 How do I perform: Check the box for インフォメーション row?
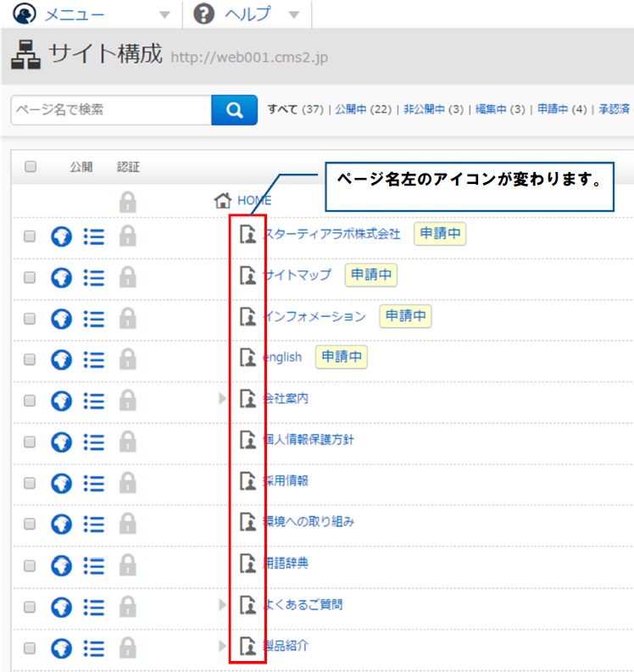[x=30, y=319]
